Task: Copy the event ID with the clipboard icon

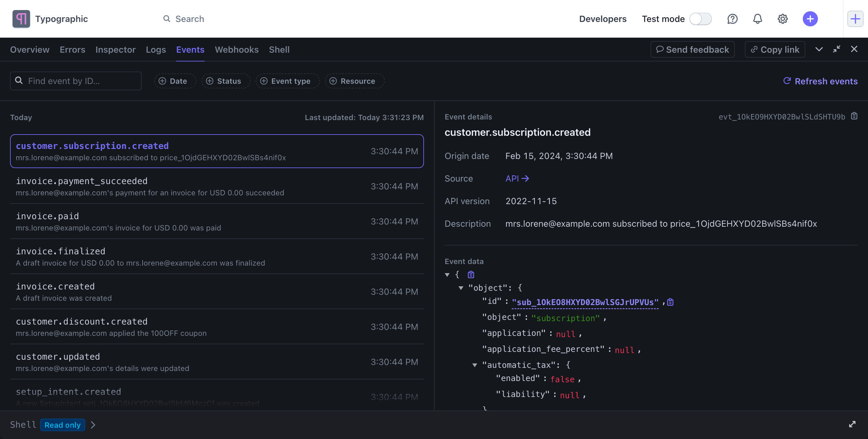Action: pos(854,116)
